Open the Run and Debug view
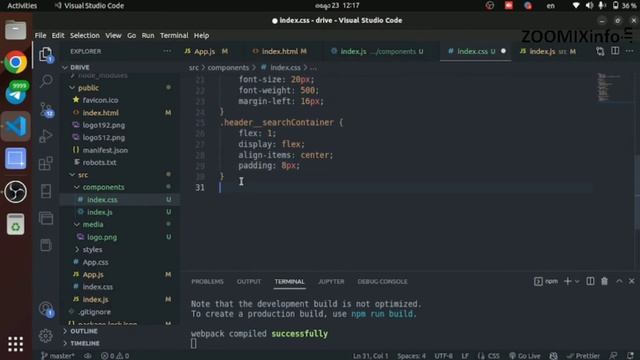This screenshot has width=640, height=360. (x=46, y=136)
